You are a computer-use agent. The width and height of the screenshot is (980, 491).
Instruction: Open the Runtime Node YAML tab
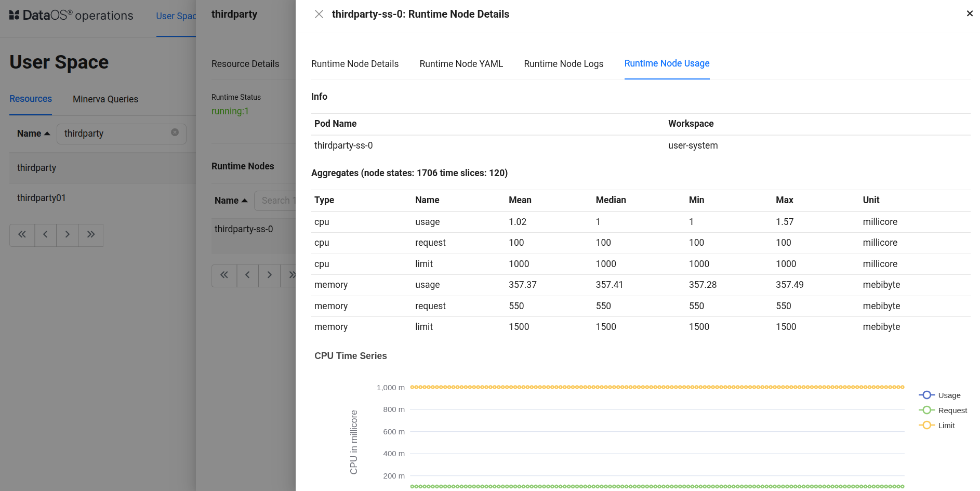(x=461, y=64)
